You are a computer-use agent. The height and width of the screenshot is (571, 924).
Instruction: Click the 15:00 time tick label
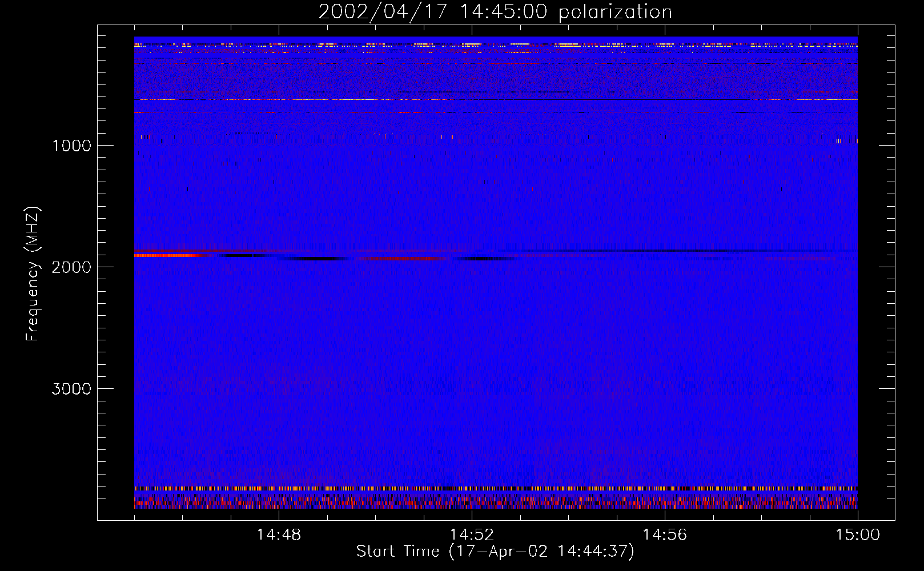[858, 535]
